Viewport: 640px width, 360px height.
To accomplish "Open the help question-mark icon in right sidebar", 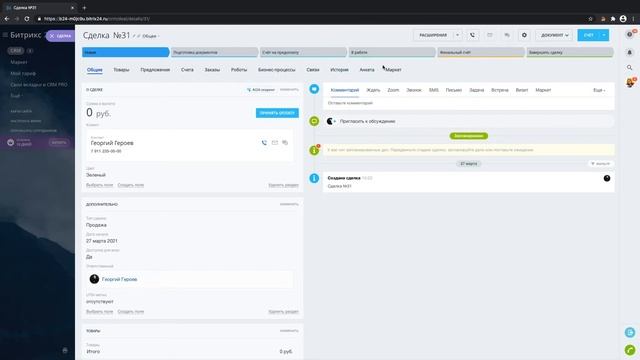I will click(629, 35).
